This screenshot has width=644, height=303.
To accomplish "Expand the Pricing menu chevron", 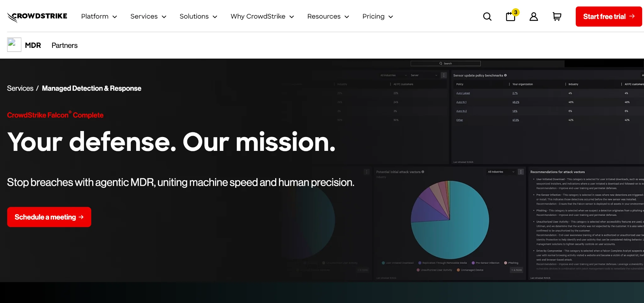I will coord(391,17).
